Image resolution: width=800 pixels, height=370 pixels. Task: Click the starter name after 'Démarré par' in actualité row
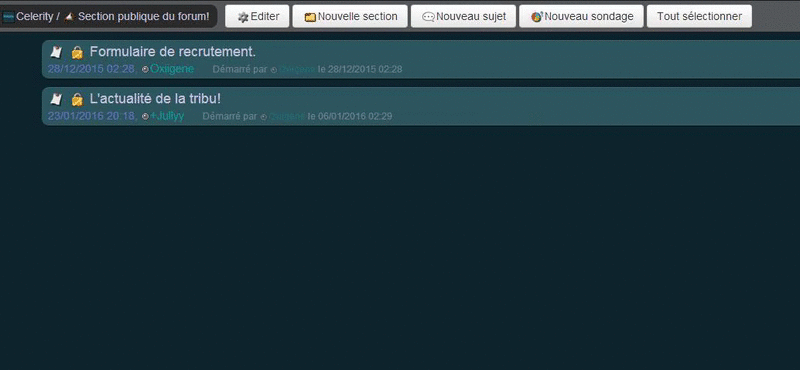coord(287,117)
